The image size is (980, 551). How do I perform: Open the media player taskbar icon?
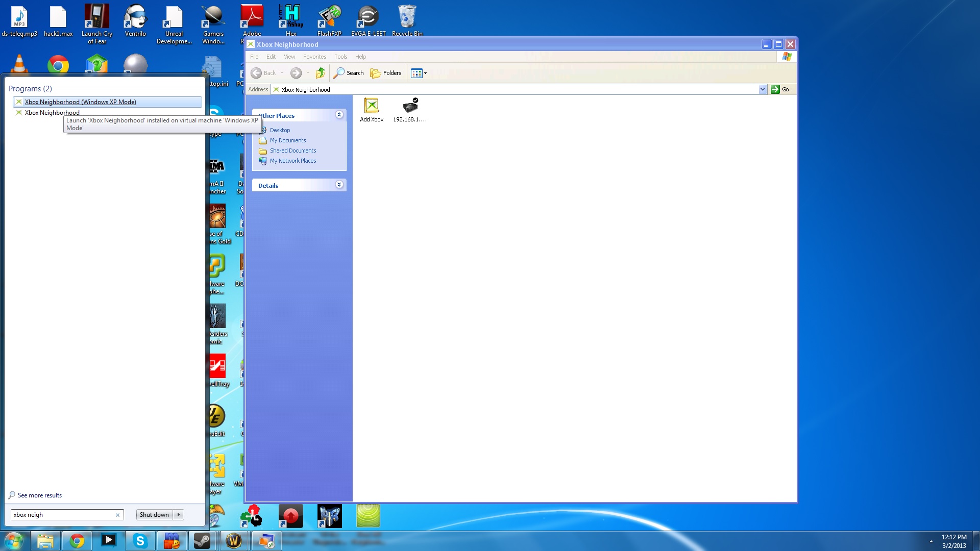109,541
